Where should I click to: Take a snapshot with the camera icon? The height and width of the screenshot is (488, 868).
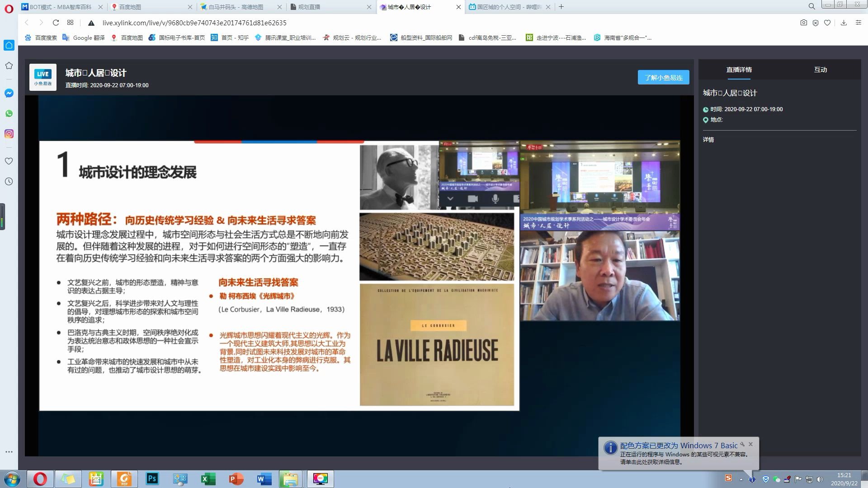(803, 23)
